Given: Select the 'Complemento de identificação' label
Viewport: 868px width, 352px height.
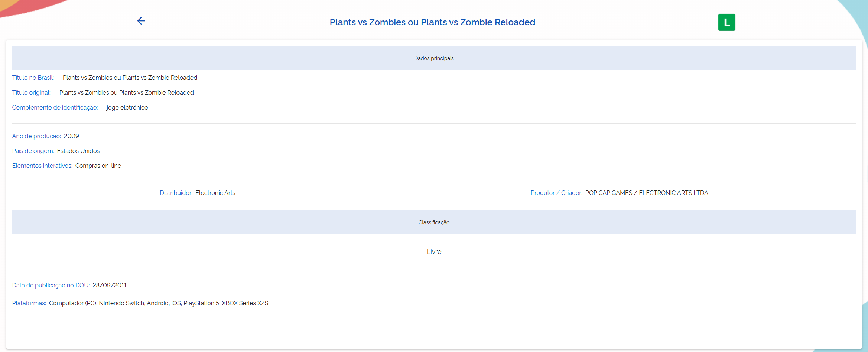Looking at the screenshot, I should (x=55, y=107).
